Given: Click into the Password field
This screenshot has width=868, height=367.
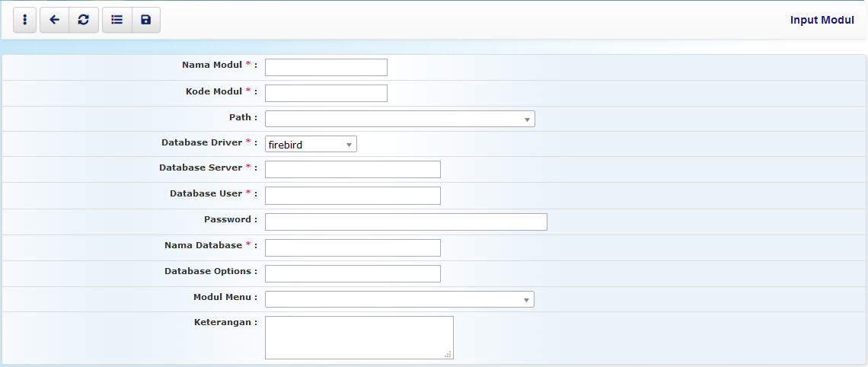Looking at the screenshot, I should (406, 222).
